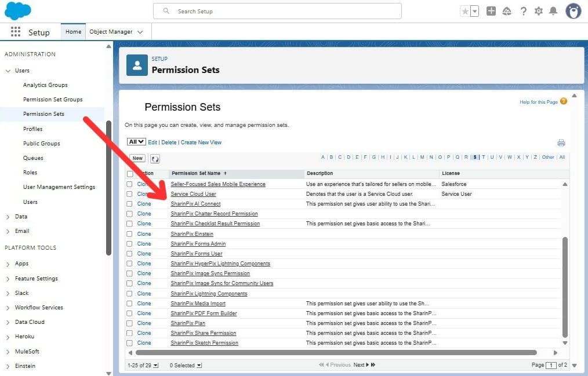Open the printable view printer icon
588x376 pixels.
click(x=561, y=142)
